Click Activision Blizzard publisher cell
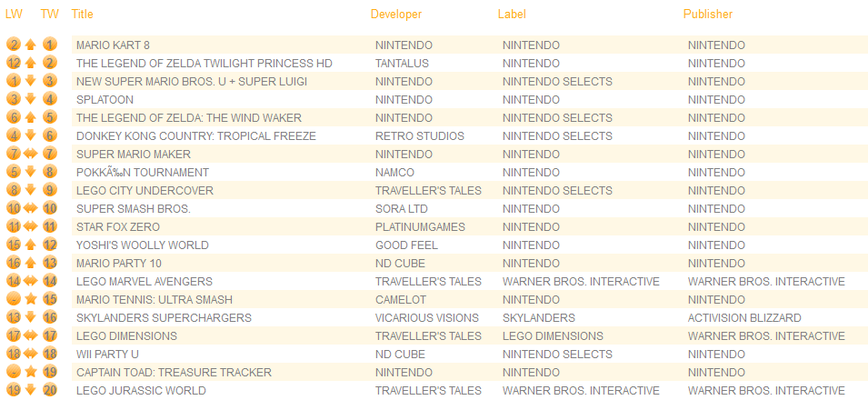This screenshot has height=400, width=868. click(x=744, y=317)
